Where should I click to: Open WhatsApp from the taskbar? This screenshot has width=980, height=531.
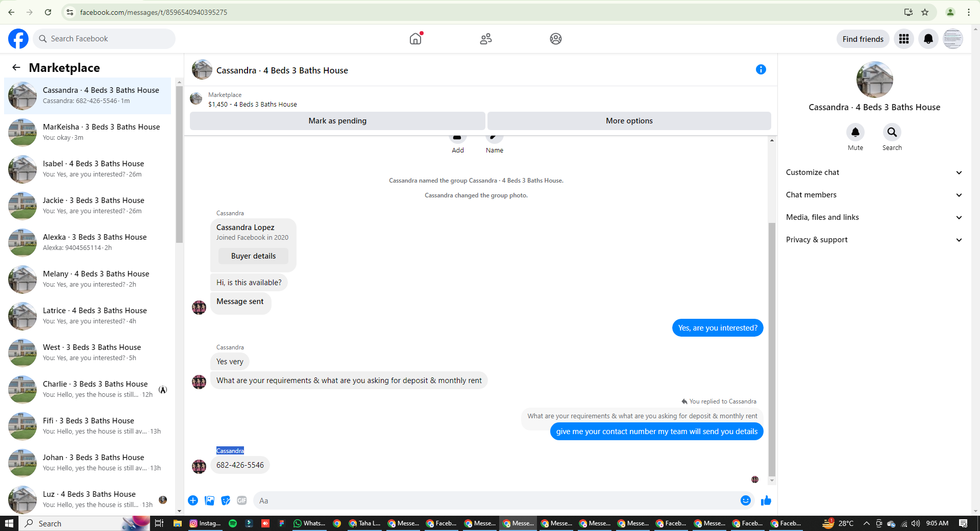click(310, 523)
